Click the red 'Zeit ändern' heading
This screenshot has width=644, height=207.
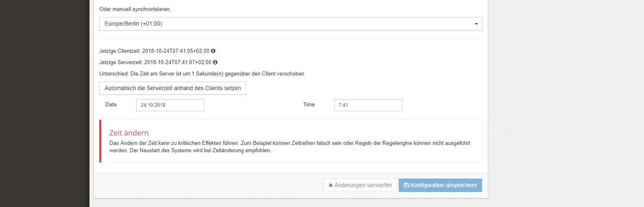click(129, 133)
